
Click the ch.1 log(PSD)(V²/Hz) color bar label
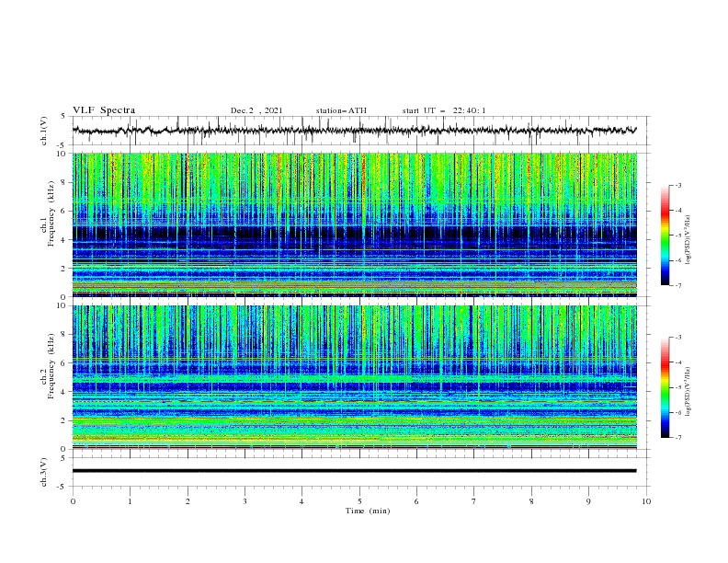click(x=688, y=240)
